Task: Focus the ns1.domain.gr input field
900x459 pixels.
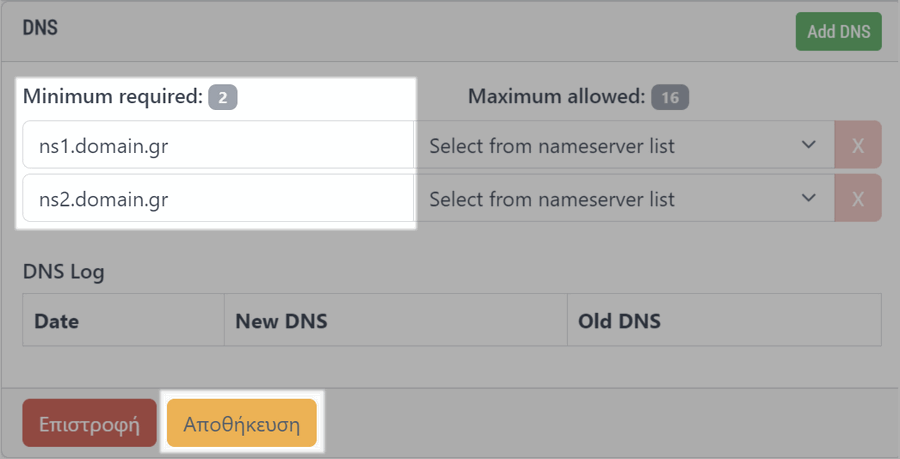Action: (218, 146)
